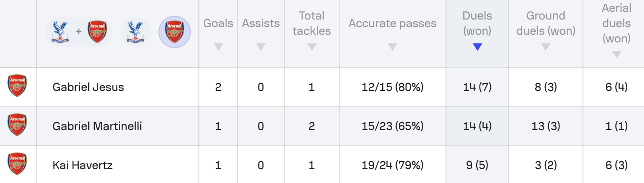This screenshot has height=183, width=644.
Task: Select the Crystal Palace only team filter
Action: point(135,32)
